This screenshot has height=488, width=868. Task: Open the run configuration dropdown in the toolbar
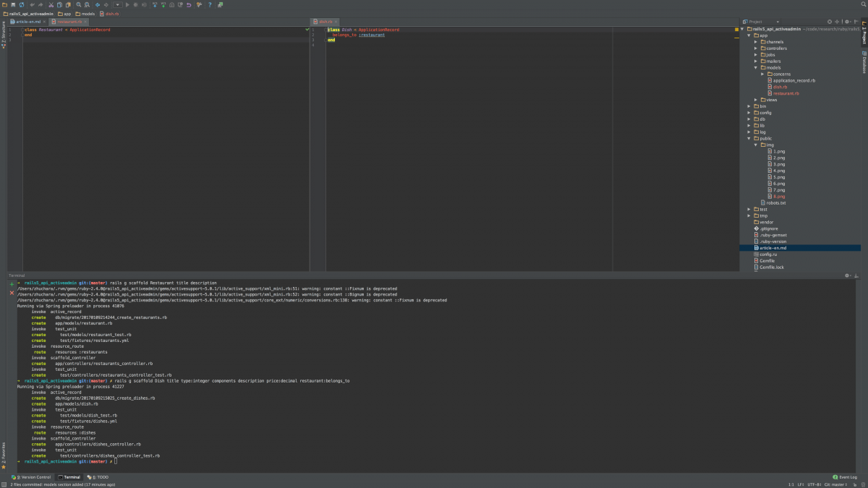tap(118, 6)
